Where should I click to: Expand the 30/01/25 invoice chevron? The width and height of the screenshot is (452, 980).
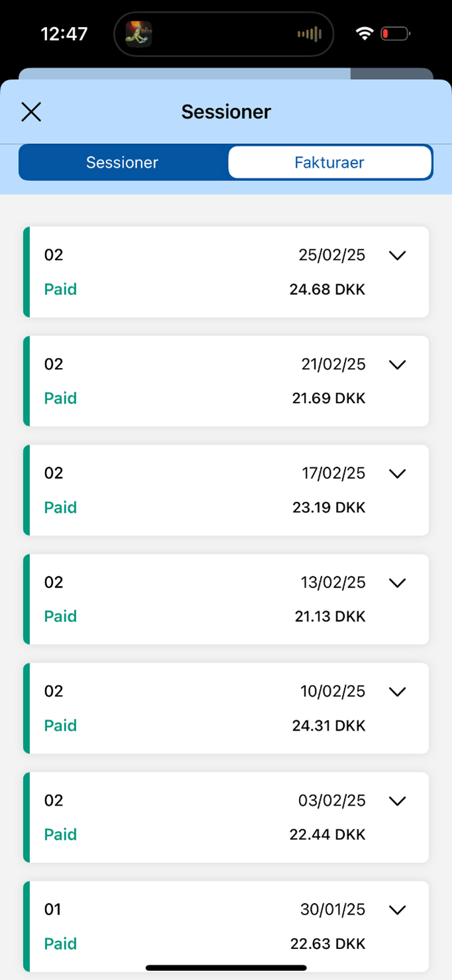pyautogui.click(x=397, y=910)
